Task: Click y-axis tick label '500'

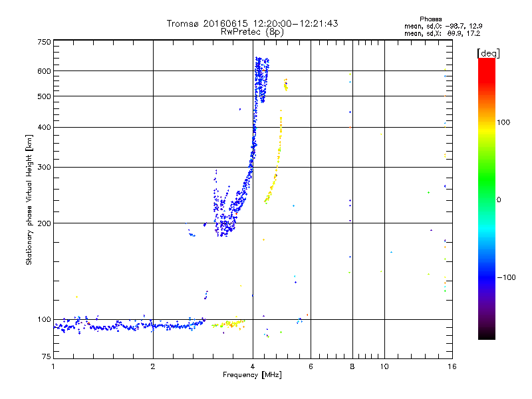Action: pyautogui.click(x=44, y=96)
